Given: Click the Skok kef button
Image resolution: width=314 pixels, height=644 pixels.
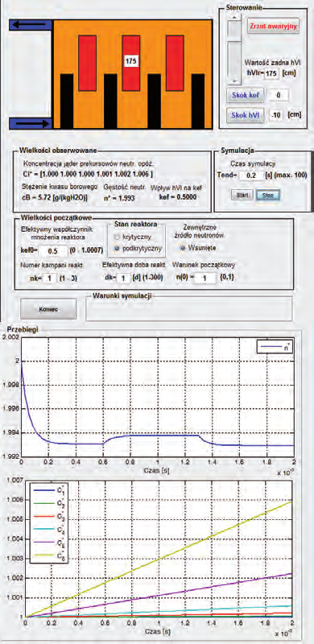Looking at the screenshot, I should pyautogui.click(x=244, y=95).
